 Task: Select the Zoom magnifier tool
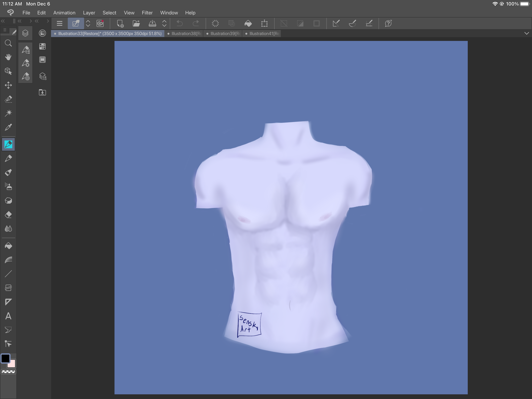pos(8,43)
